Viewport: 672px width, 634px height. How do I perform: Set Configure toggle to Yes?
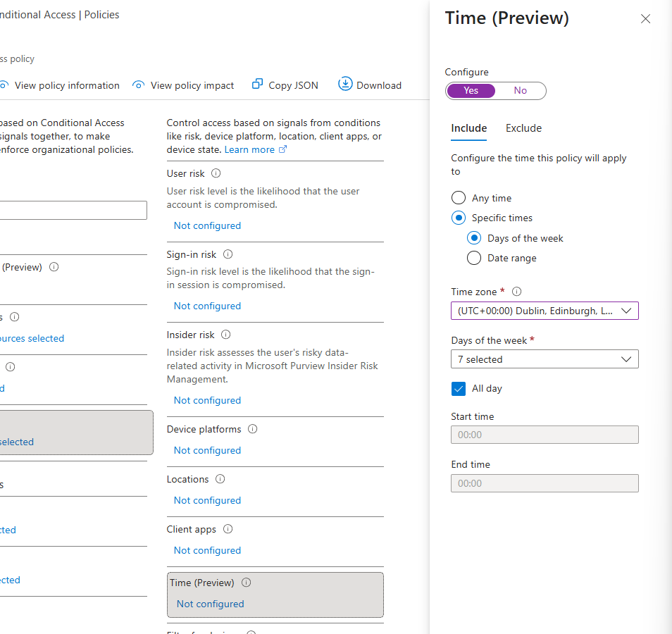pyautogui.click(x=471, y=90)
